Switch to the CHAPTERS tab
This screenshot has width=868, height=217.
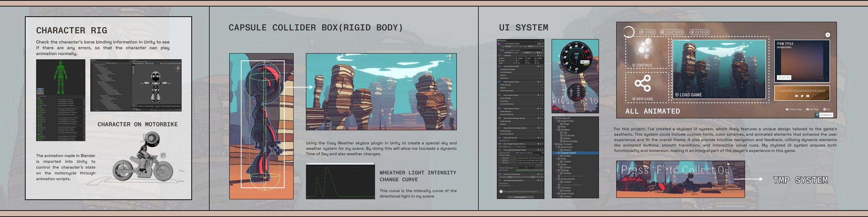click(672, 32)
